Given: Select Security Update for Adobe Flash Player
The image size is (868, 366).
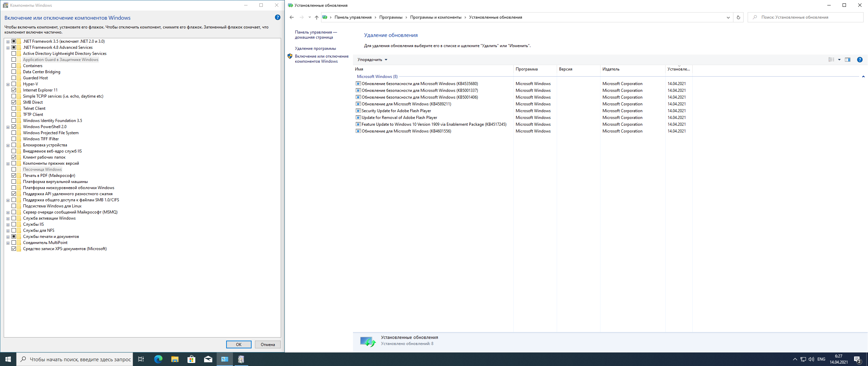Looking at the screenshot, I should tap(396, 111).
